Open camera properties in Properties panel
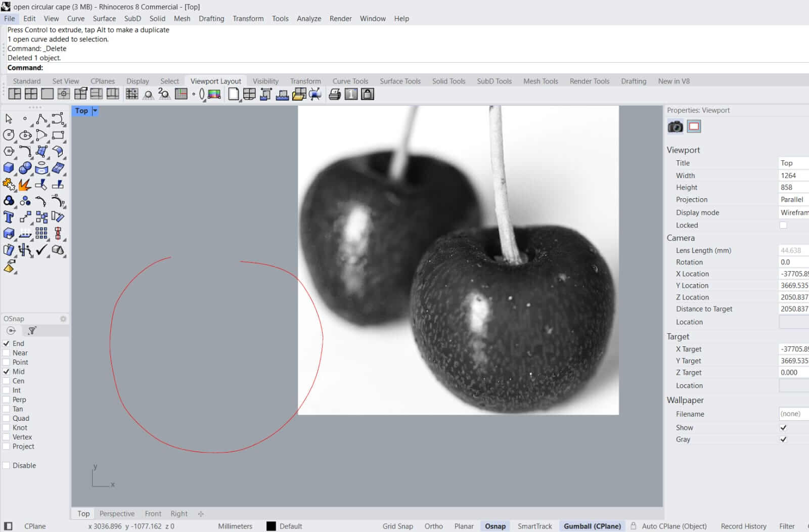The width and height of the screenshot is (809, 532). 675,126
